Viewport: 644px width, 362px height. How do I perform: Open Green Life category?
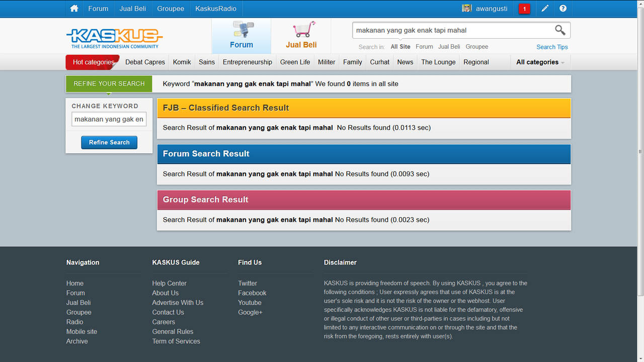pyautogui.click(x=295, y=62)
